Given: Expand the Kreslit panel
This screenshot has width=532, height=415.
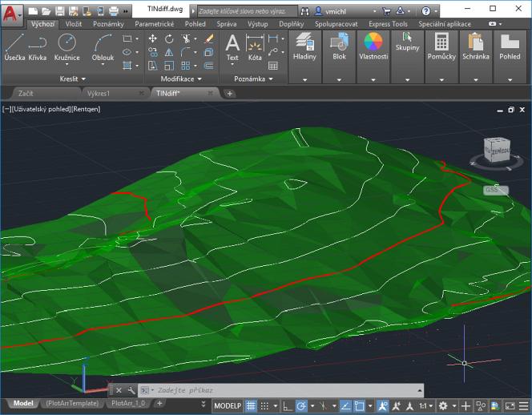Looking at the screenshot, I should 69,79.
